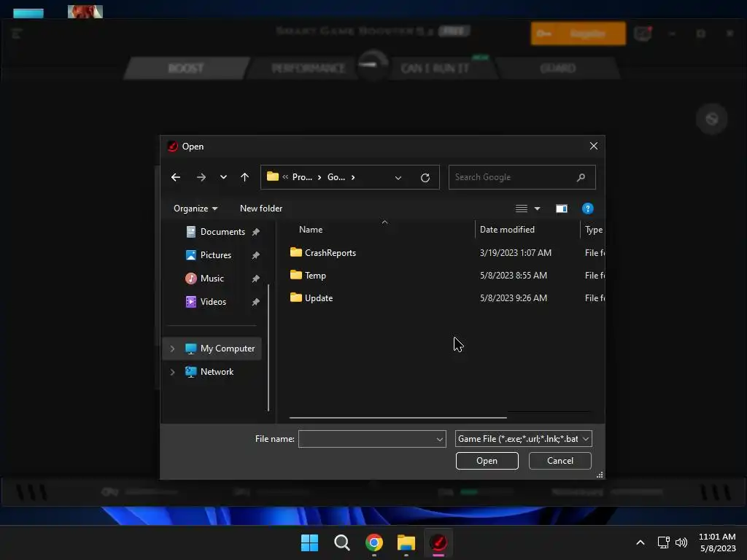Open File Explorer from the taskbar

pyautogui.click(x=406, y=542)
